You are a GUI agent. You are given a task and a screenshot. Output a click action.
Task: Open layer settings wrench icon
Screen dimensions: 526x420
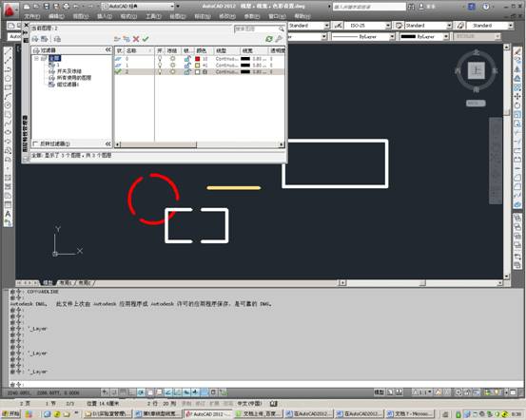(x=279, y=39)
